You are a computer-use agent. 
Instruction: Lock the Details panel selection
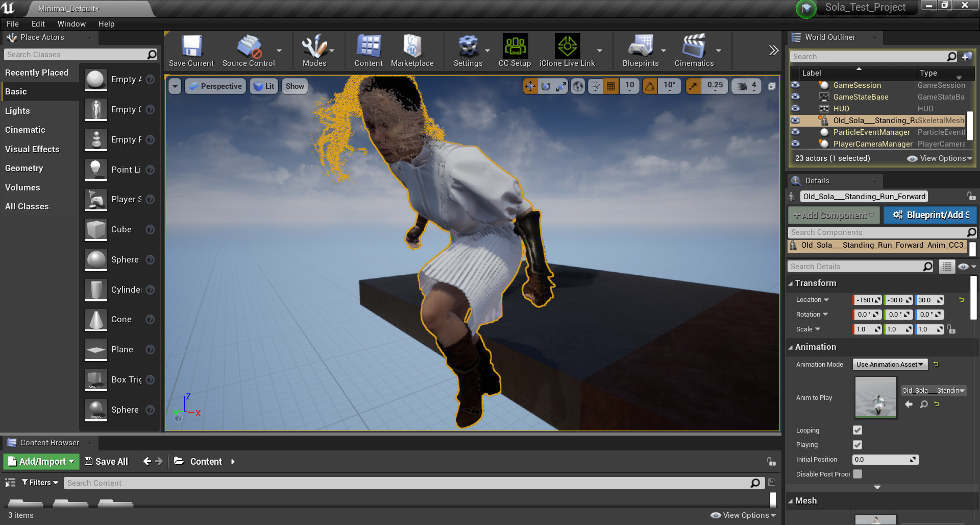pyautogui.click(x=971, y=196)
